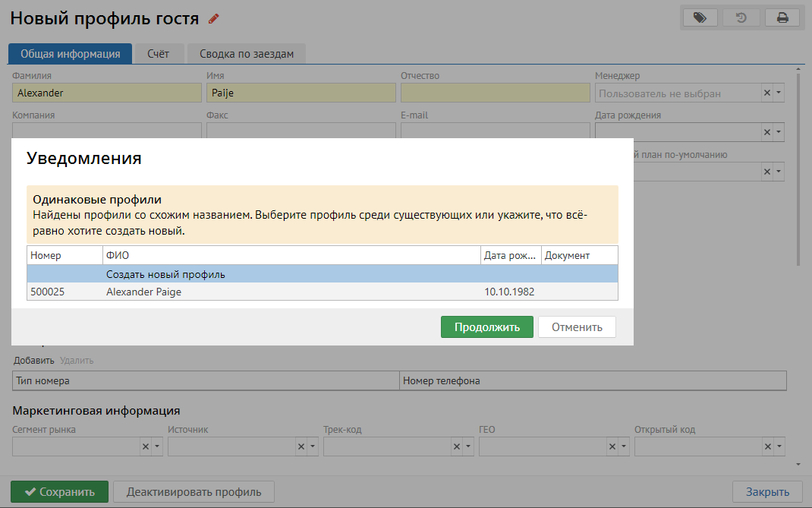Open the profile change history icon
The image size is (812, 508).
click(741, 17)
